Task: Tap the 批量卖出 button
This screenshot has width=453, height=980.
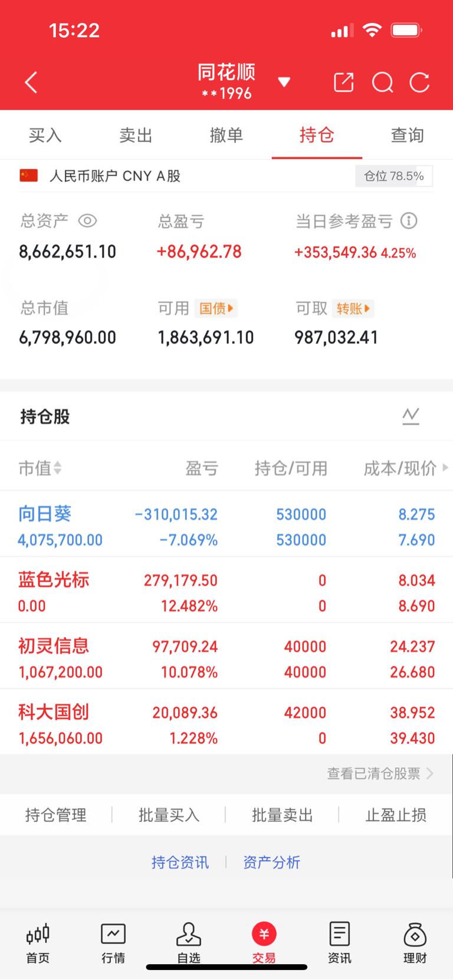Action: coord(283,815)
